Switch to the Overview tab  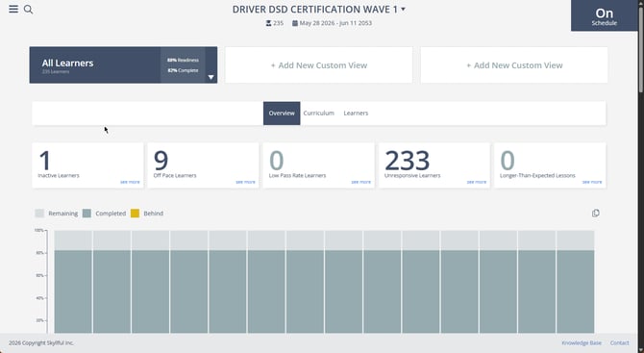coord(282,113)
